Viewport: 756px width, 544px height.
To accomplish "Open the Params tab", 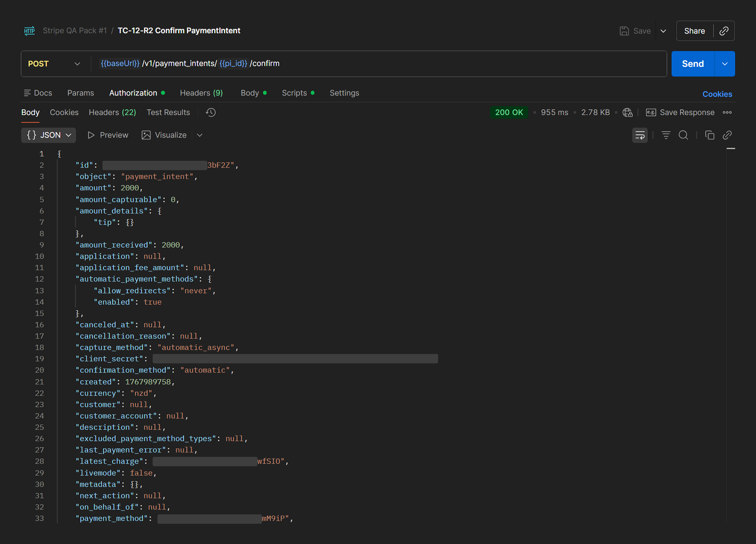I will 81,93.
